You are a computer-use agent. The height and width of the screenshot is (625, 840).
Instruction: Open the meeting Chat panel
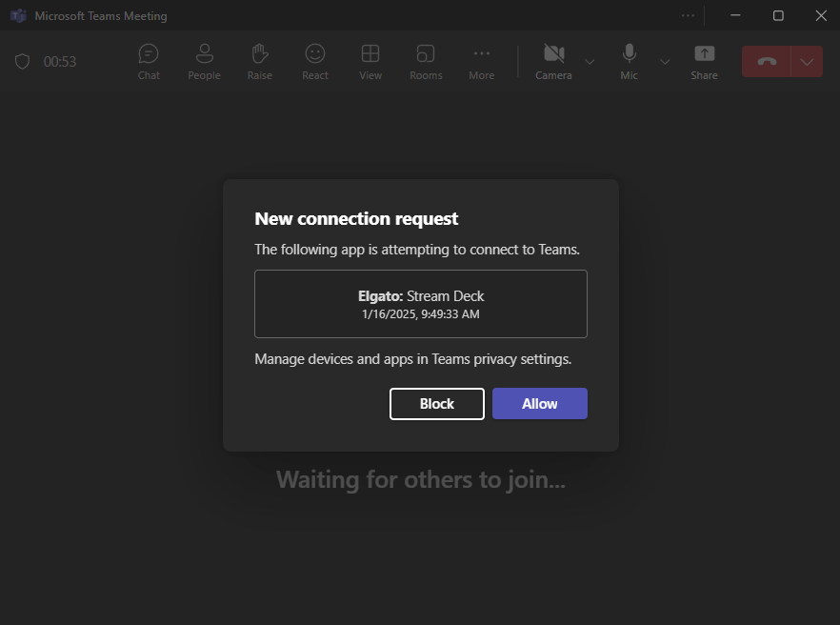click(x=149, y=62)
